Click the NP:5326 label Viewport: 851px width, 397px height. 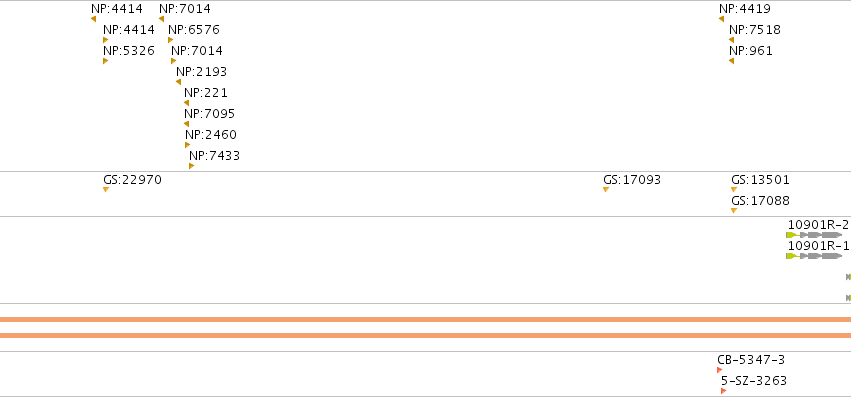[129, 51]
